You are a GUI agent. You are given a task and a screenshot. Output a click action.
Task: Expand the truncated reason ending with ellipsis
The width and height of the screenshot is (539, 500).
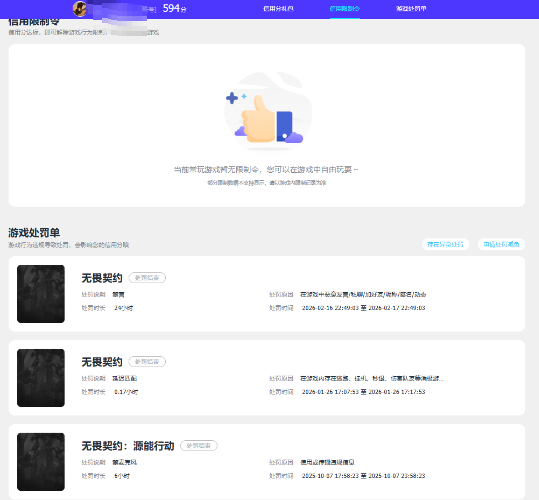coord(372,378)
